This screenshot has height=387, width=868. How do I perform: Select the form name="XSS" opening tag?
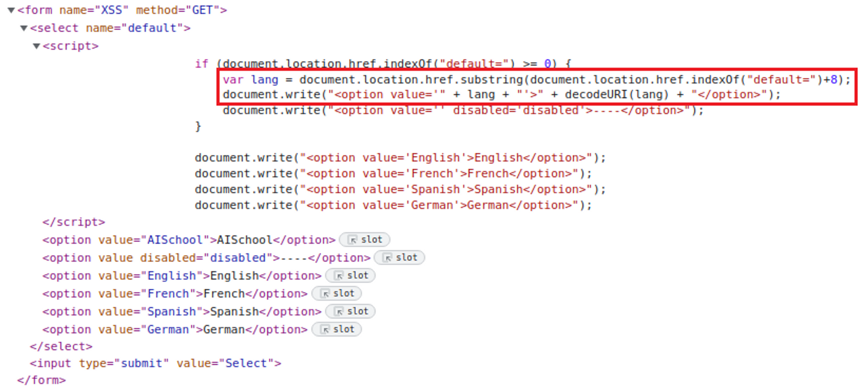[x=122, y=10]
